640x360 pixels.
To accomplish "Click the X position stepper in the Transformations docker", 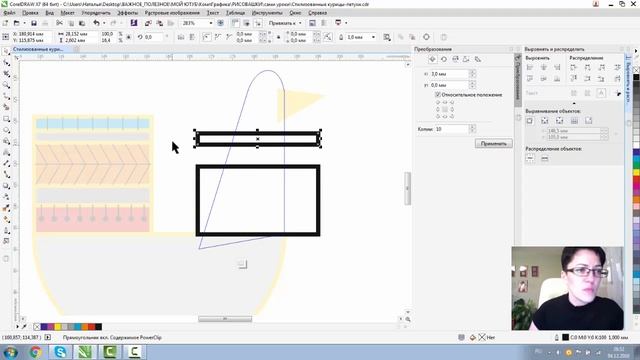I will 472,74.
